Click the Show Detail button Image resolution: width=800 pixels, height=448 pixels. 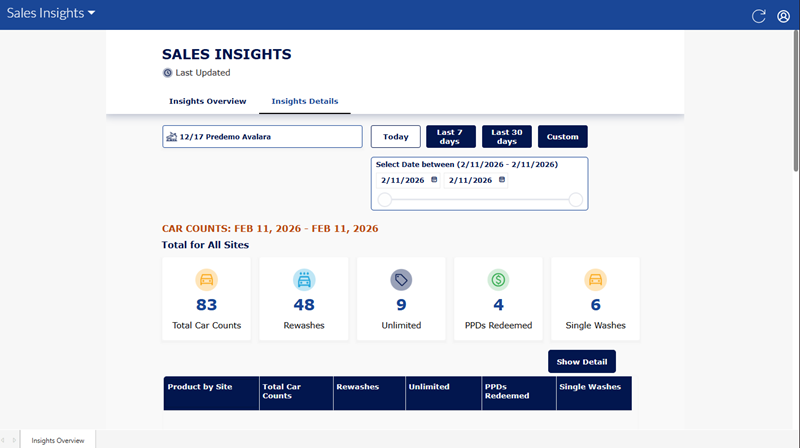point(582,361)
